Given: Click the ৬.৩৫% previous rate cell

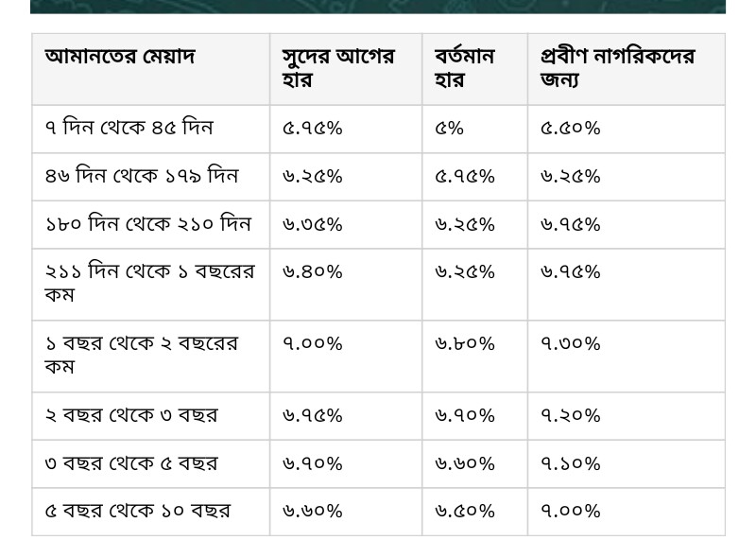Looking at the screenshot, I should coord(346,225).
